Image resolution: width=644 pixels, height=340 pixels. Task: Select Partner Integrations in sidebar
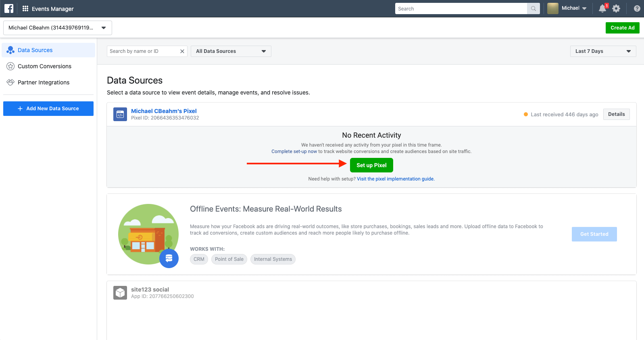pyautogui.click(x=48, y=82)
